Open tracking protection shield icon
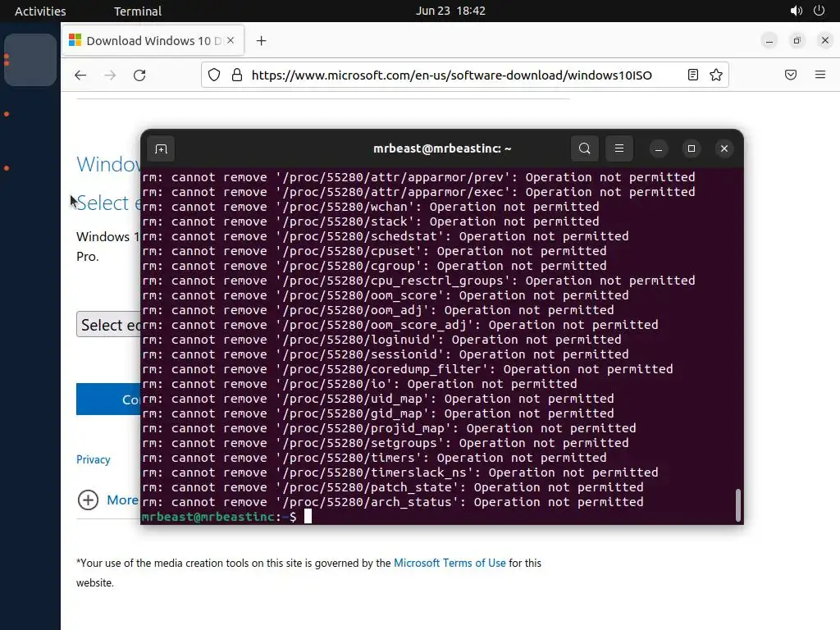The image size is (840, 630). pyautogui.click(x=214, y=75)
